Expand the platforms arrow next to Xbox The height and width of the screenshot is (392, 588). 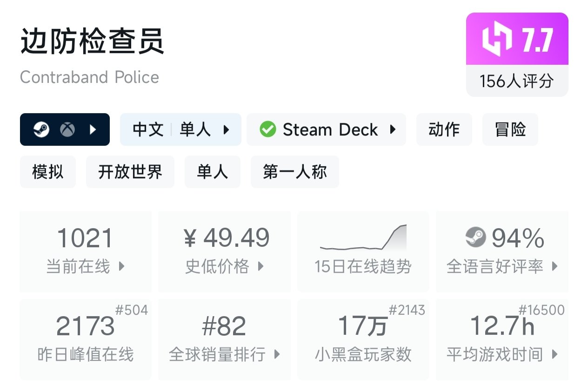[x=93, y=129]
